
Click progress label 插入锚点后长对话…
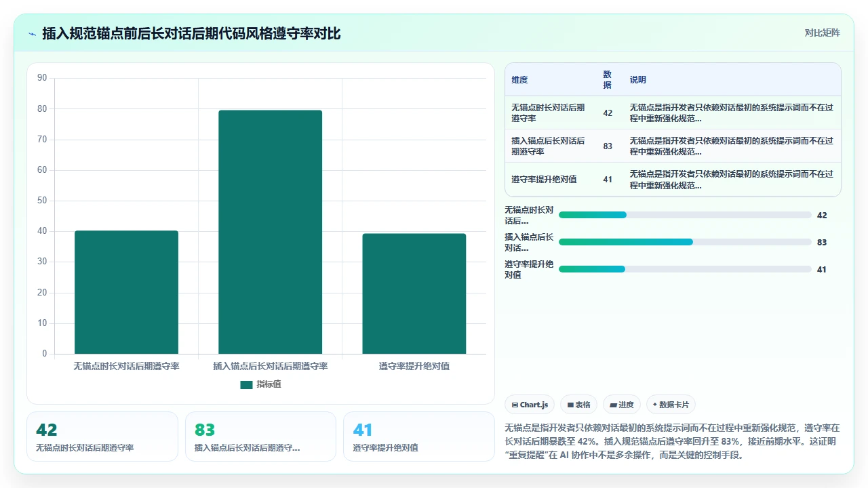tap(529, 242)
